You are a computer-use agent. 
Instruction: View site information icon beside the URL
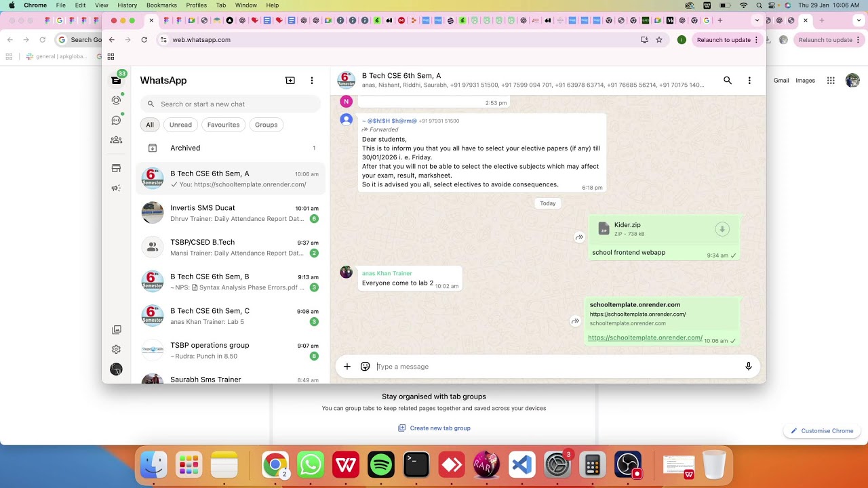coord(163,40)
